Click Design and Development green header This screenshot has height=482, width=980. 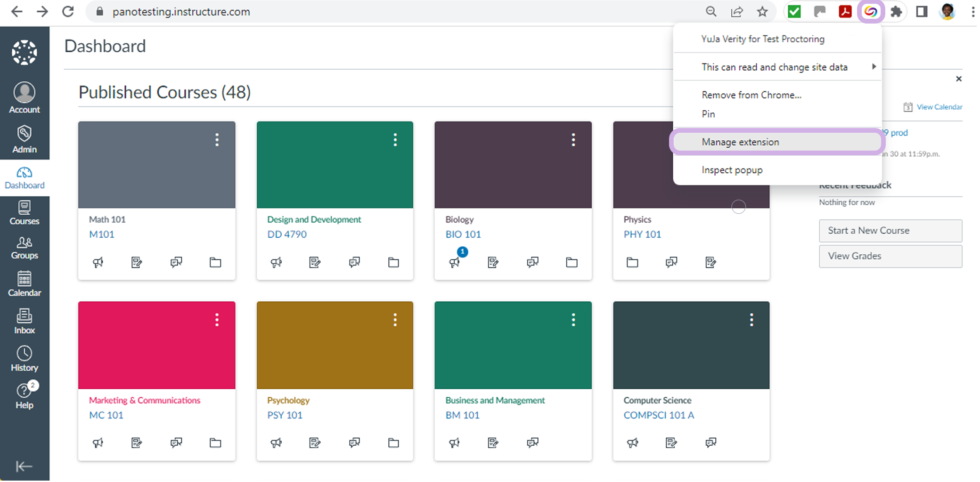(x=335, y=165)
